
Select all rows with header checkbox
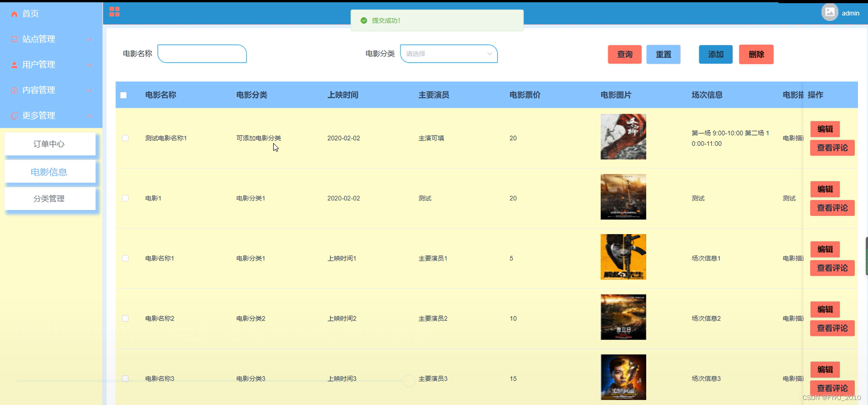(x=124, y=95)
